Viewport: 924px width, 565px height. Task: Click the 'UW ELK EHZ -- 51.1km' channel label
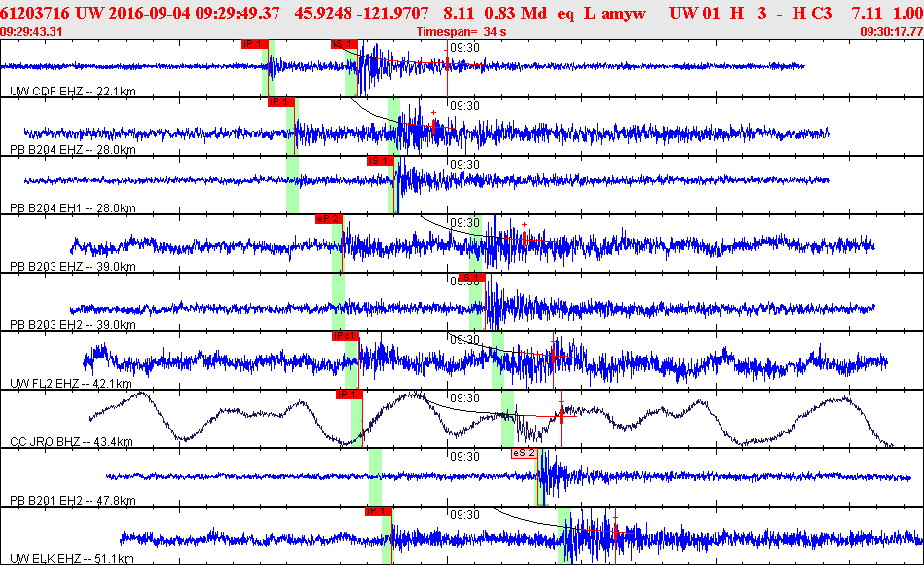(x=72, y=558)
